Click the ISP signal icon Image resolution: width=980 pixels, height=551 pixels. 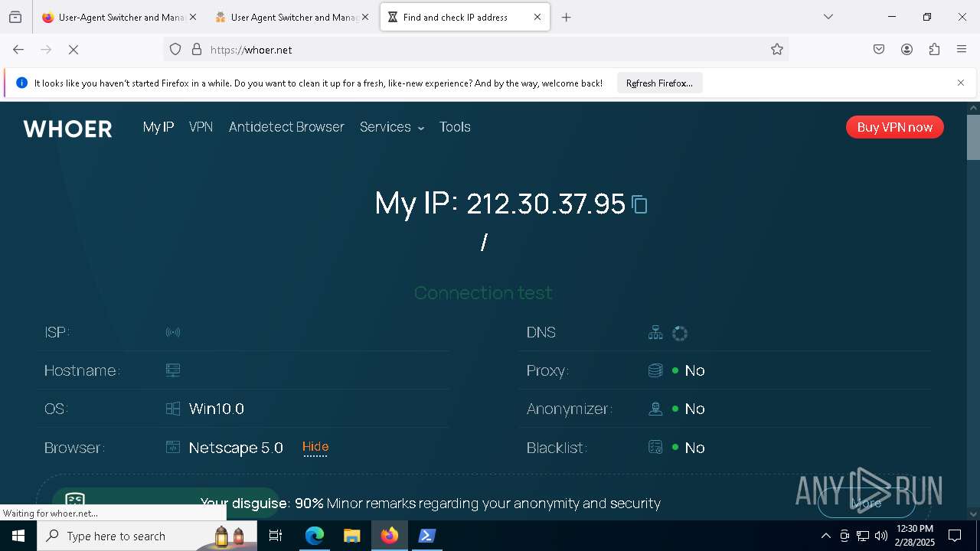click(x=173, y=332)
